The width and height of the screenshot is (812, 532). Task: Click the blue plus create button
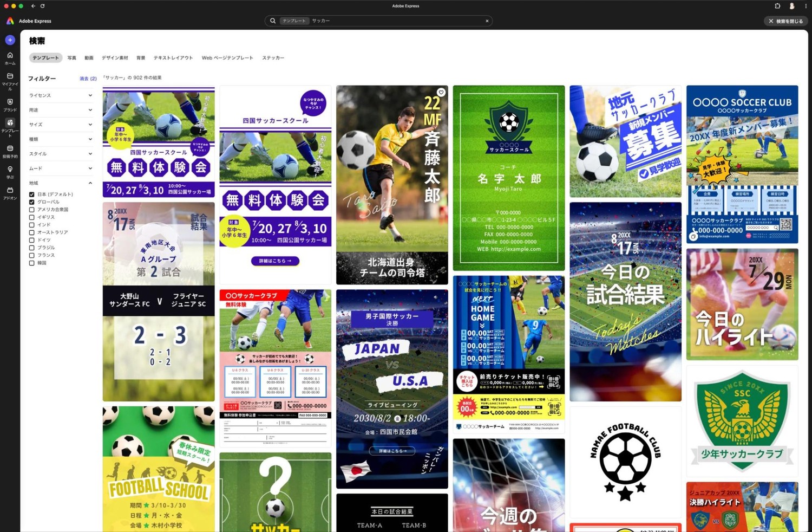coord(10,40)
